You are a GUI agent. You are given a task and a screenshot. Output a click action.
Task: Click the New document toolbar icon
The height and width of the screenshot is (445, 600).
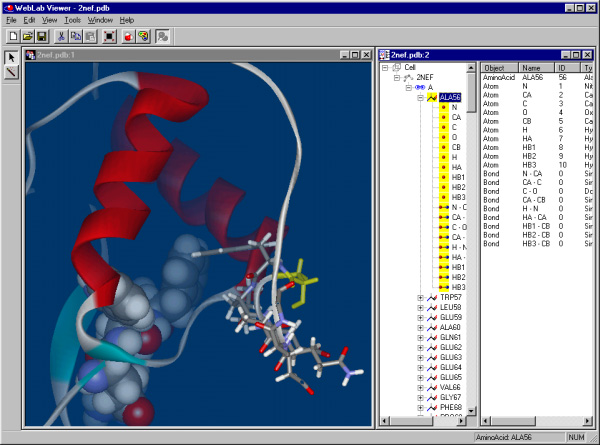click(13, 36)
